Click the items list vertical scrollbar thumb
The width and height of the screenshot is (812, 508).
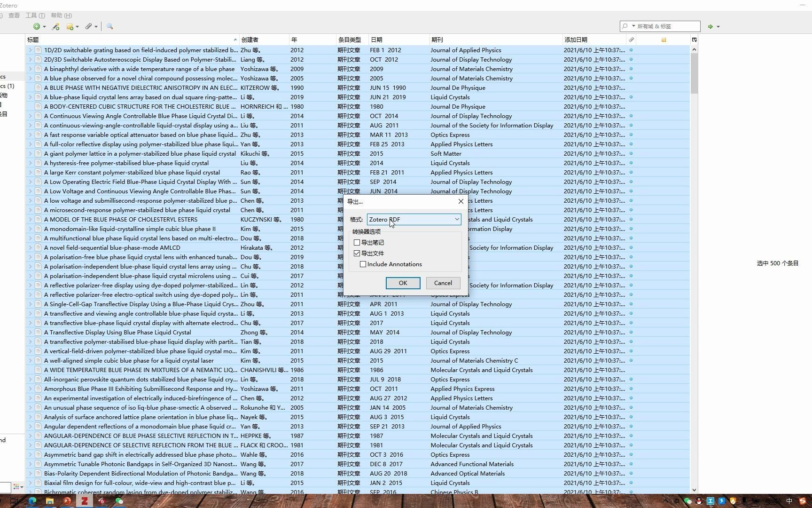pyautogui.click(x=694, y=73)
